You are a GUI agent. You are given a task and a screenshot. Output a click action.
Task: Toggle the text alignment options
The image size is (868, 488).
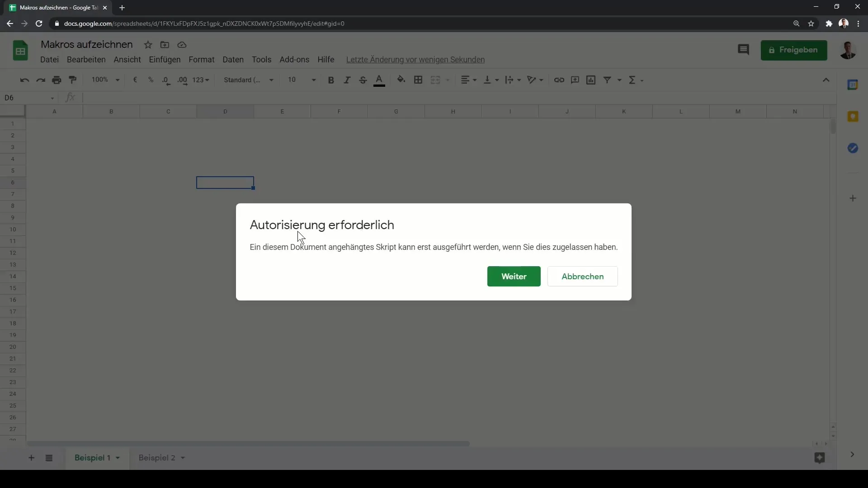pyautogui.click(x=468, y=80)
